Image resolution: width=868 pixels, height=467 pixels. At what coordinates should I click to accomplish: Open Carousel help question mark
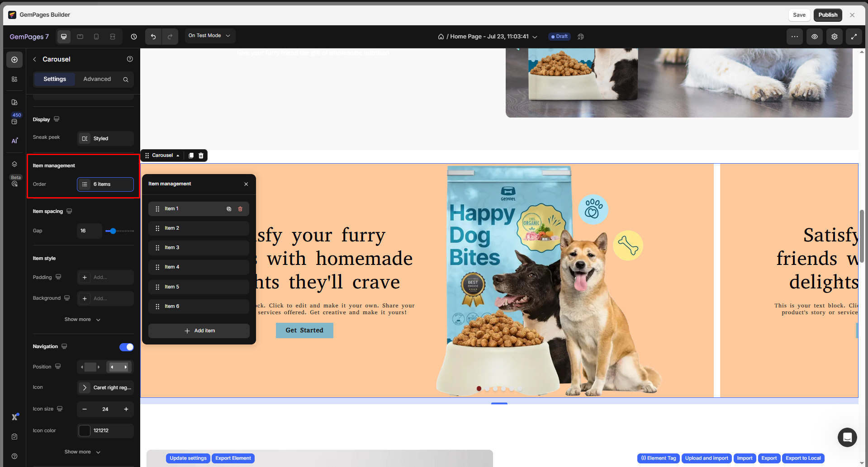click(x=130, y=59)
